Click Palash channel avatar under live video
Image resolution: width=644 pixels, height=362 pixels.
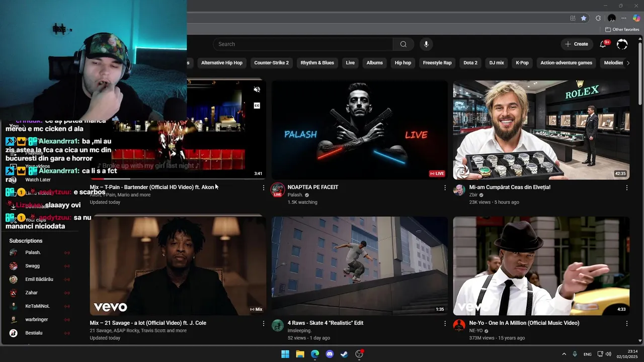(278, 190)
